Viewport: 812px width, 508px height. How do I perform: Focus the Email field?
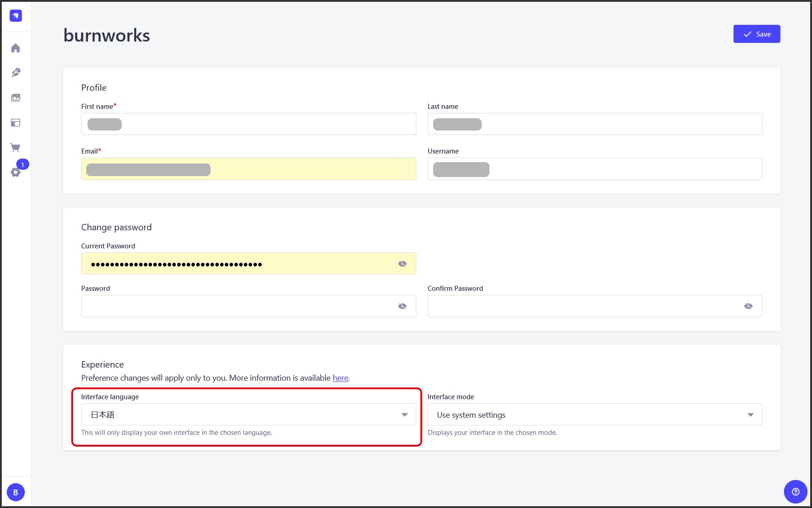tap(249, 169)
